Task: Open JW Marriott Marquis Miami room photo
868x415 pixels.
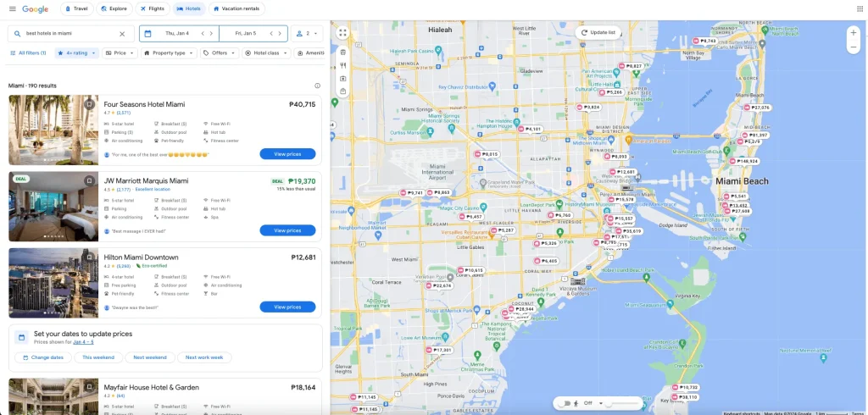Action: point(53,207)
